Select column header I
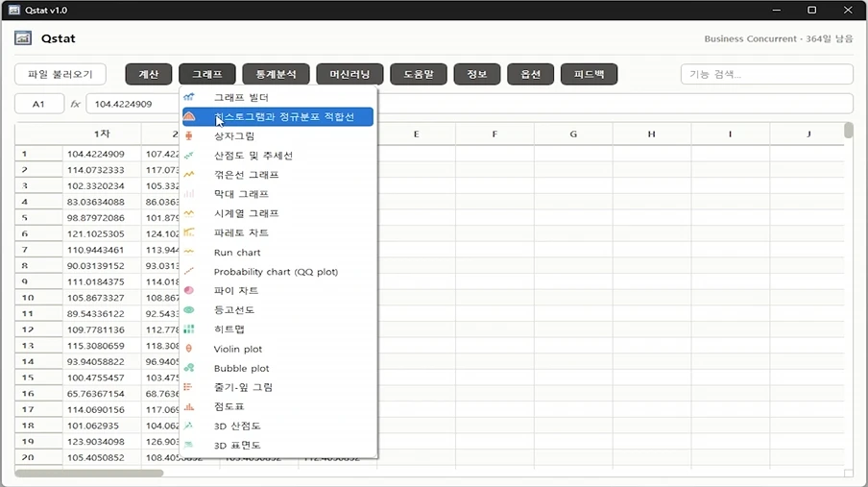The image size is (868, 487). (x=730, y=134)
